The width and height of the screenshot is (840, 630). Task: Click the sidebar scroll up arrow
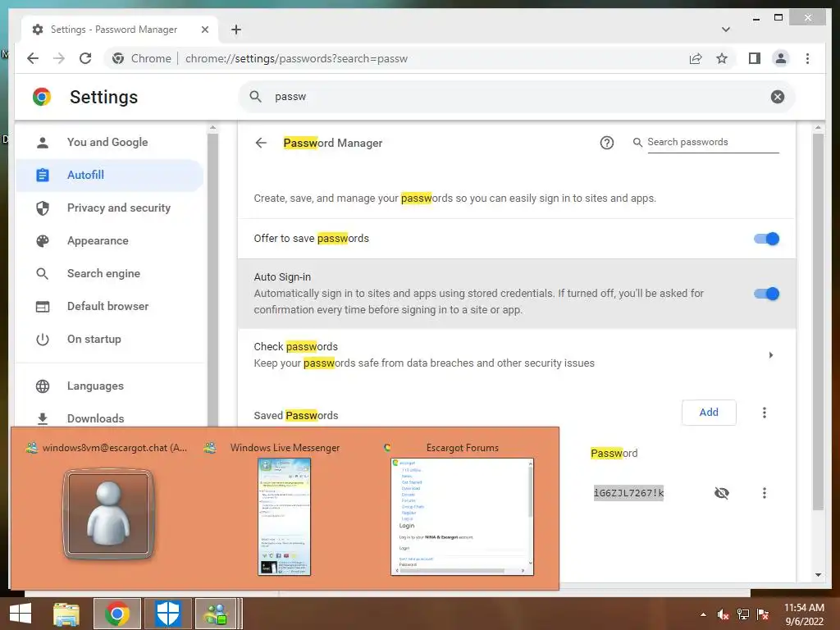[212, 127]
